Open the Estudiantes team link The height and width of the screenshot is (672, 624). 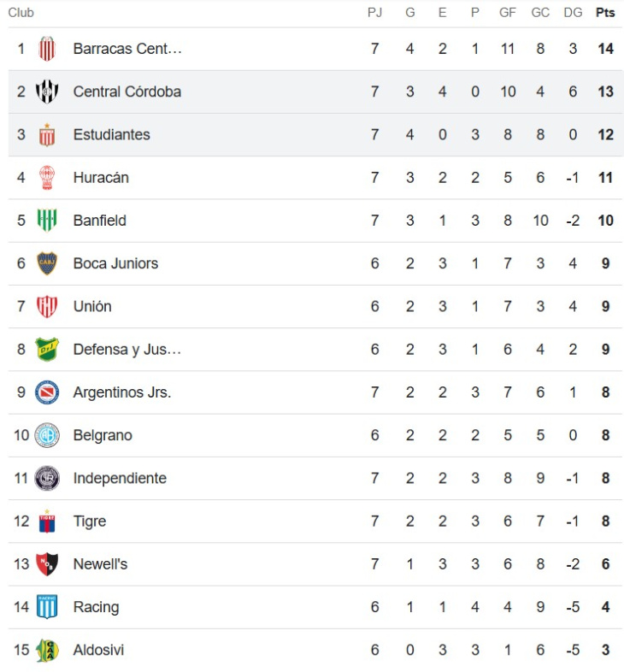coord(111,134)
